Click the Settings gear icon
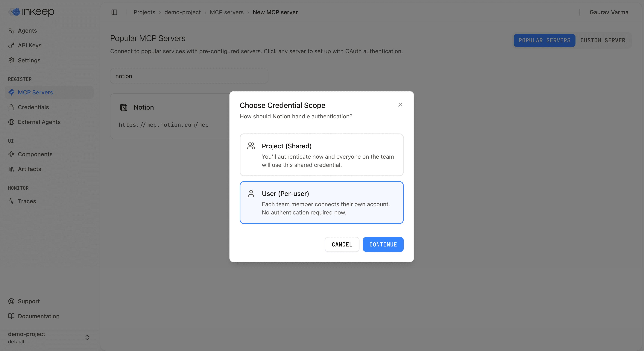 click(x=11, y=60)
